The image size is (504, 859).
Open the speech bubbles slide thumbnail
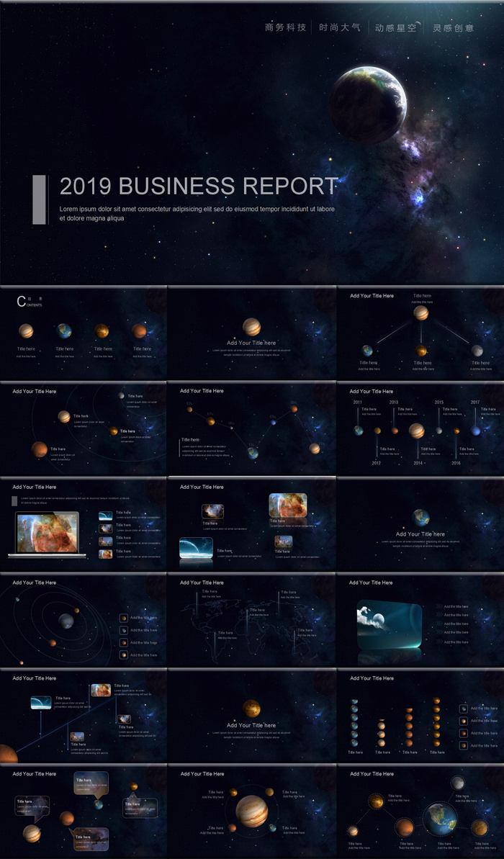point(84,811)
